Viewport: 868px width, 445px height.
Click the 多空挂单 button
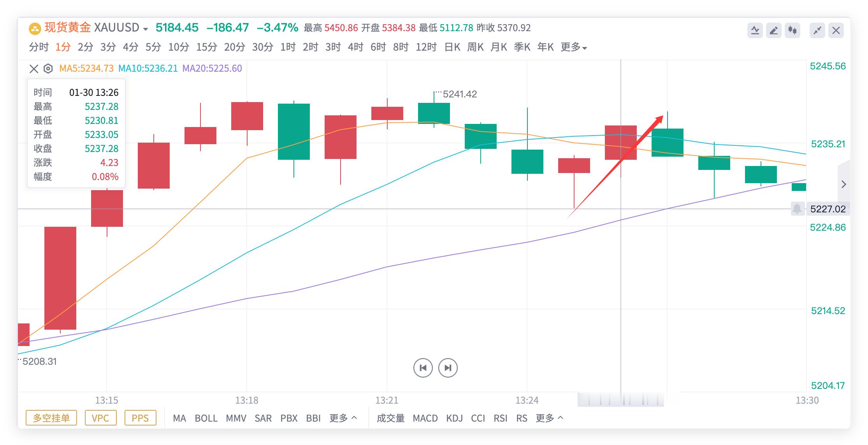(51, 418)
